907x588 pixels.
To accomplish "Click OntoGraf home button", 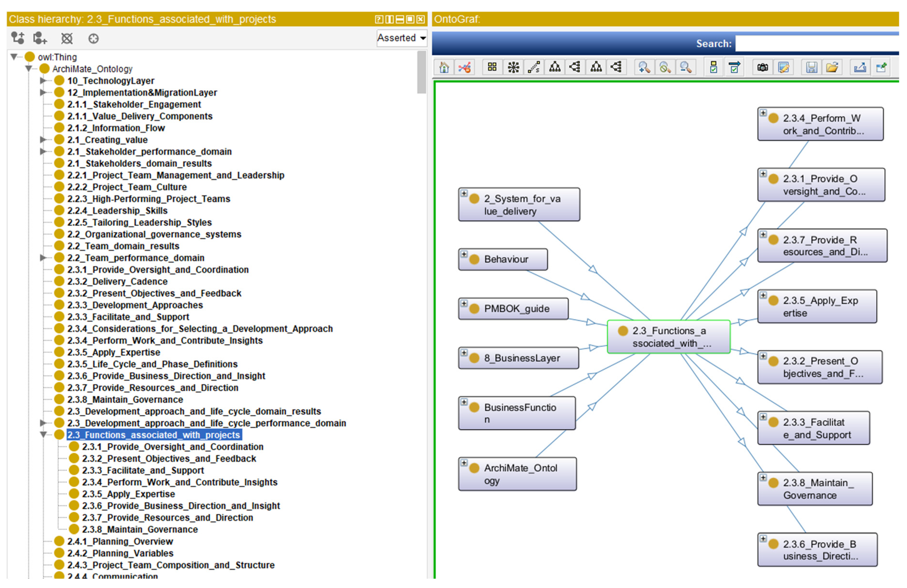I will [444, 68].
